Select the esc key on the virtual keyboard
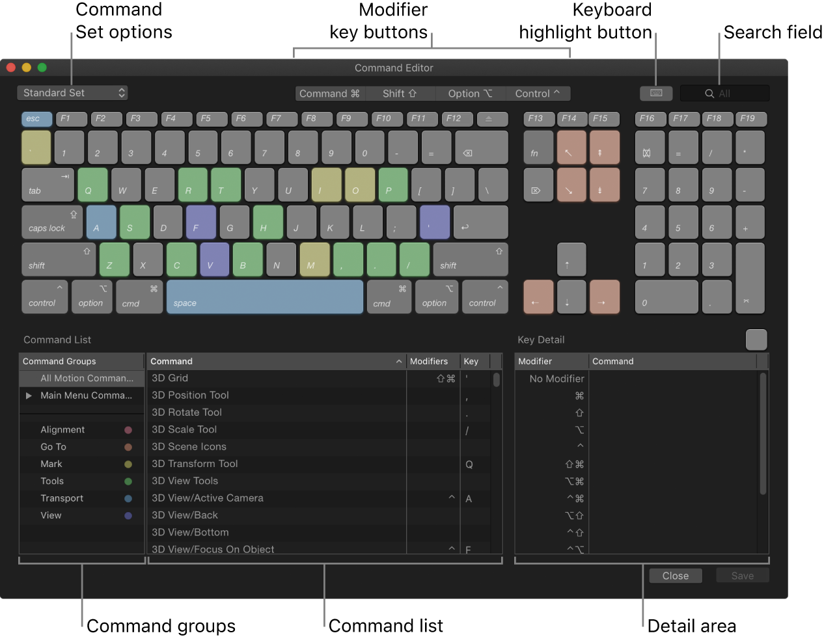The height and width of the screenshot is (644, 824). 36,118
